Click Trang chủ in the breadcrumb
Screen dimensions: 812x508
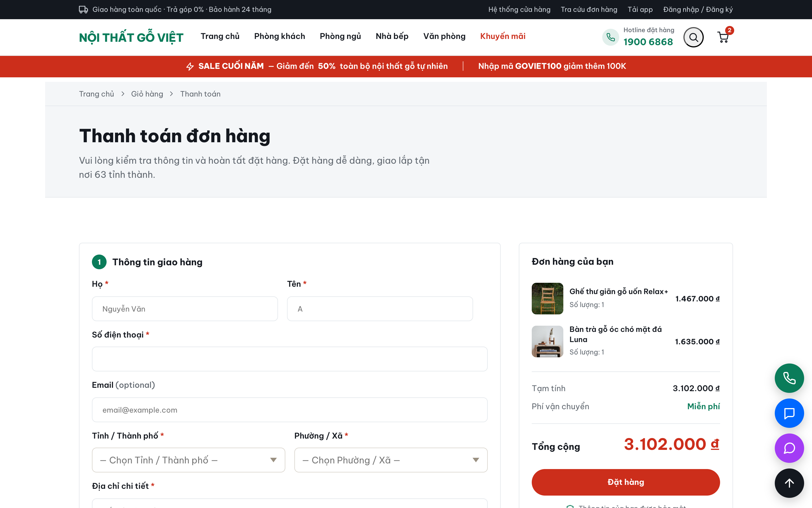coord(96,94)
